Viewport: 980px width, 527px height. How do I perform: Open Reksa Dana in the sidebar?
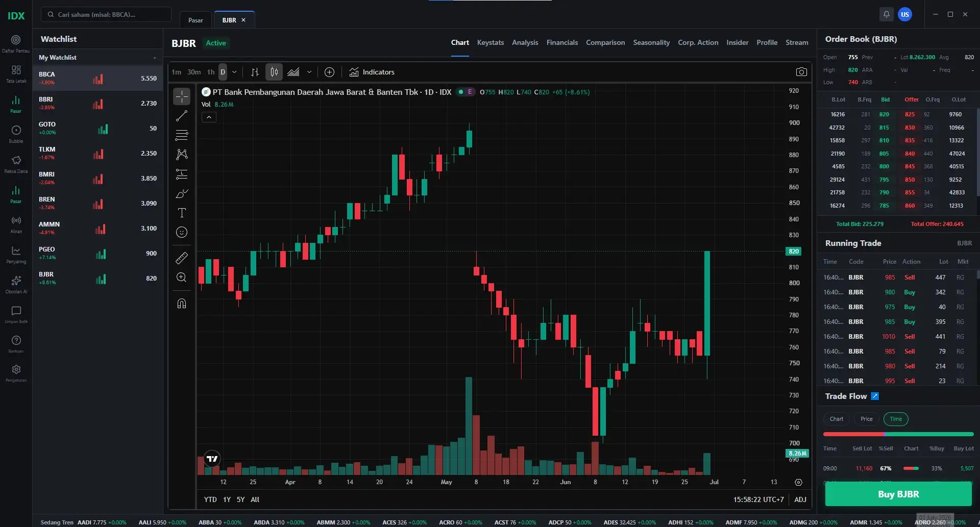[x=16, y=164]
